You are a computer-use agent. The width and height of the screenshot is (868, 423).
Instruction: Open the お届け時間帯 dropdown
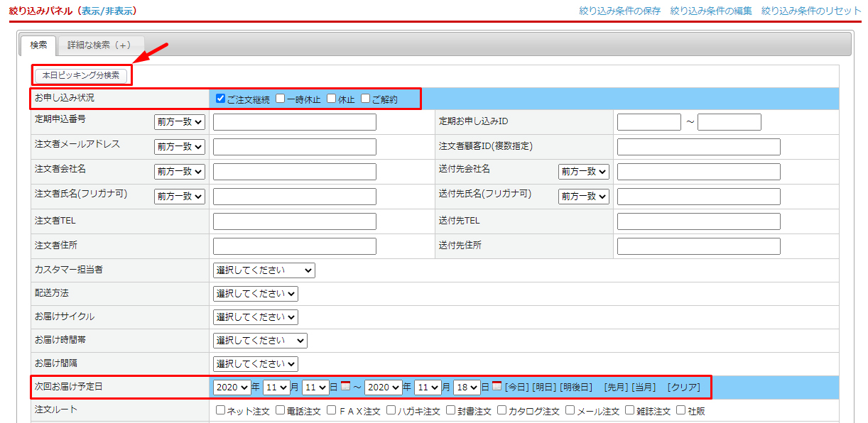tap(260, 341)
